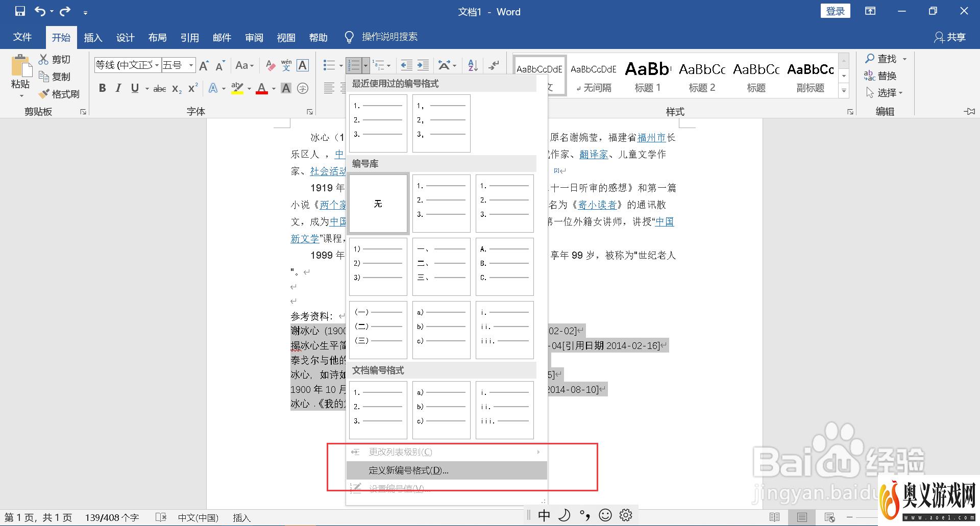
Task: Select the 无 (None) numbering option
Action: pyautogui.click(x=378, y=204)
